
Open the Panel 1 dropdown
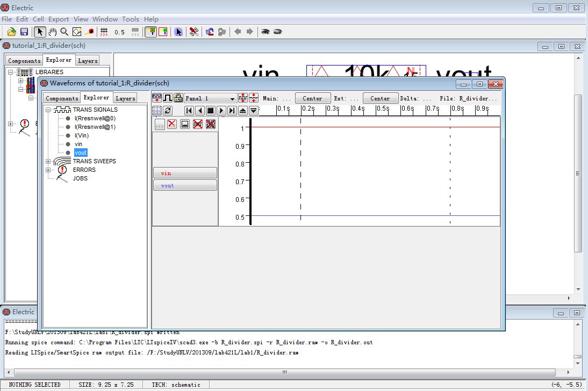click(x=210, y=99)
